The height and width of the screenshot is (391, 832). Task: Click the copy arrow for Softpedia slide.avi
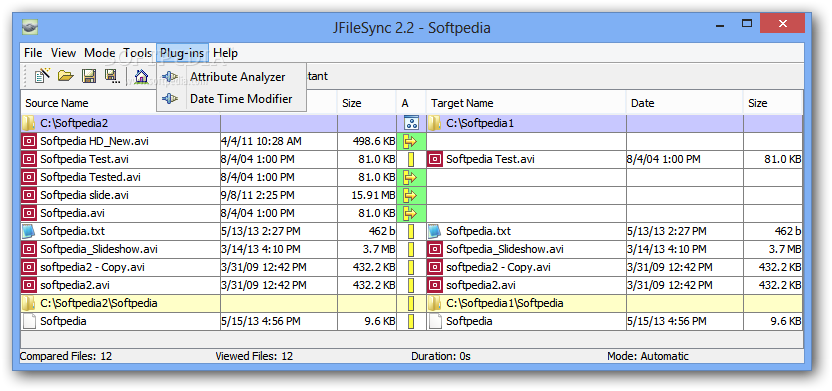click(x=411, y=195)
